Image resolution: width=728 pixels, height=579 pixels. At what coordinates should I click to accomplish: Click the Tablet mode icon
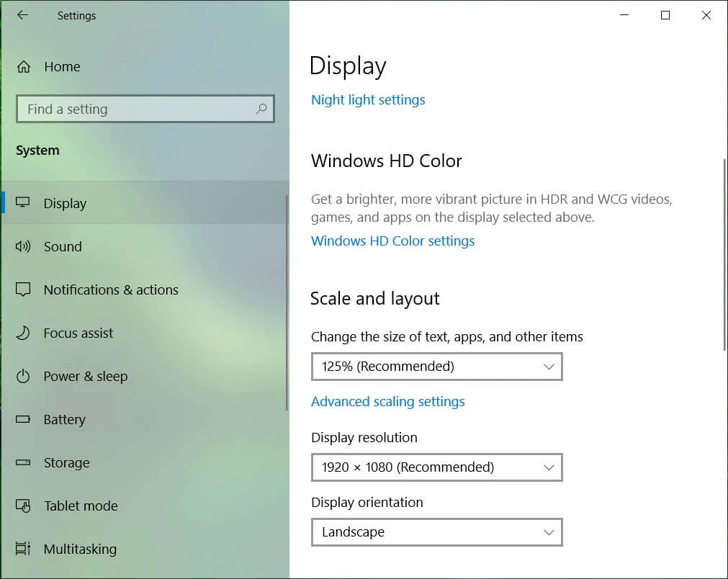[23, 506]
